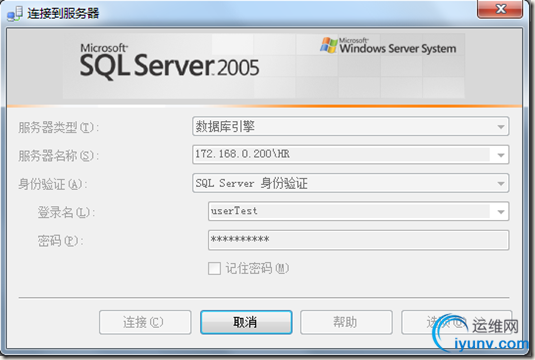Click the 数据库引擎 text value

click(225, 127)
